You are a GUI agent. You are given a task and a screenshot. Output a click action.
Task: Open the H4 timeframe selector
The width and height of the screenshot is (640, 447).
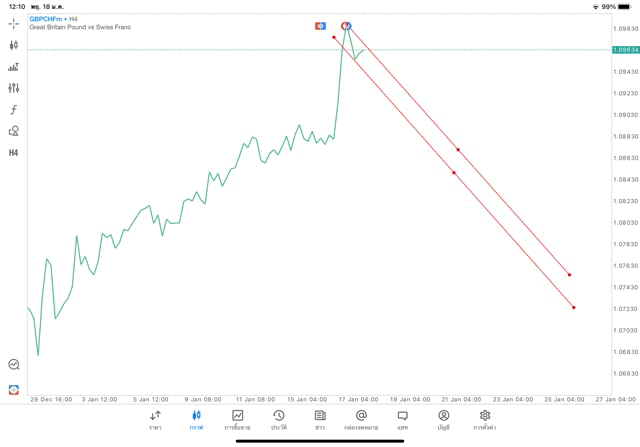pyautogui.click(x=14, y=153)
